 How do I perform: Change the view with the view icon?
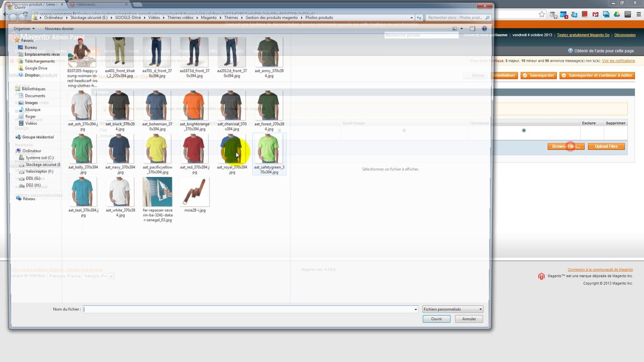pyautogui.click(x=455, y=29)
